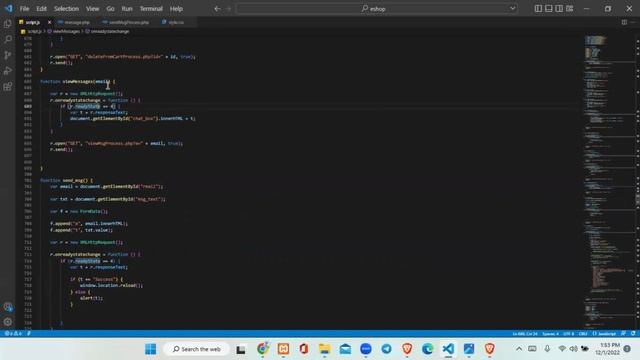Open the Selection menu
The width and height of the screenshot is (640, 360).
click(66, 9)
